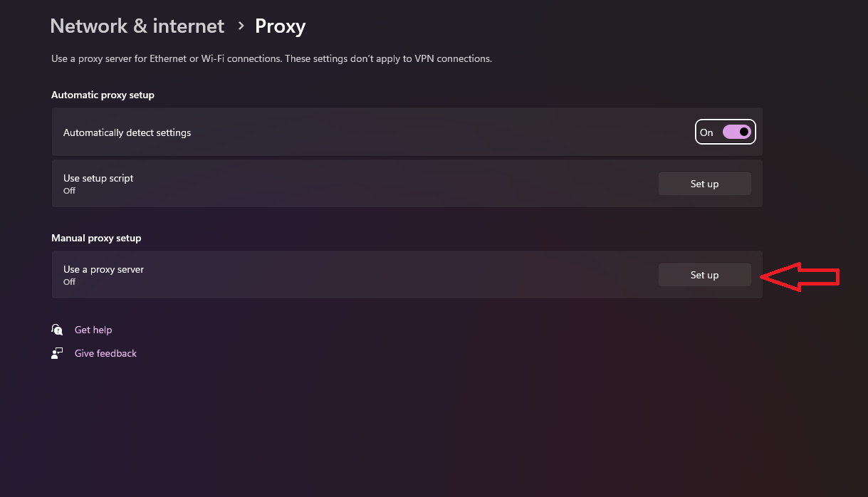This screenshot has width=868, height=497.
Task: Select the Proxy breadcrumb label
Action: pyautogui.click(x=280, y=26)
